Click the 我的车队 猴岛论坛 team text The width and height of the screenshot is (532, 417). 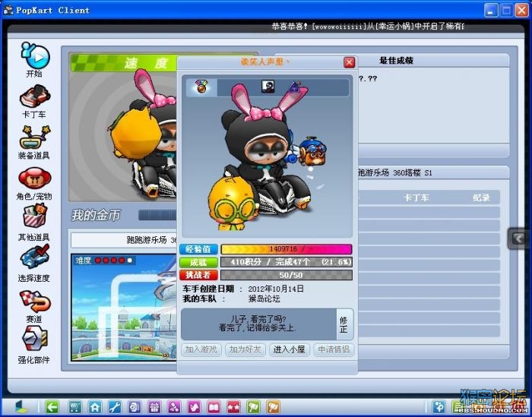231,299
